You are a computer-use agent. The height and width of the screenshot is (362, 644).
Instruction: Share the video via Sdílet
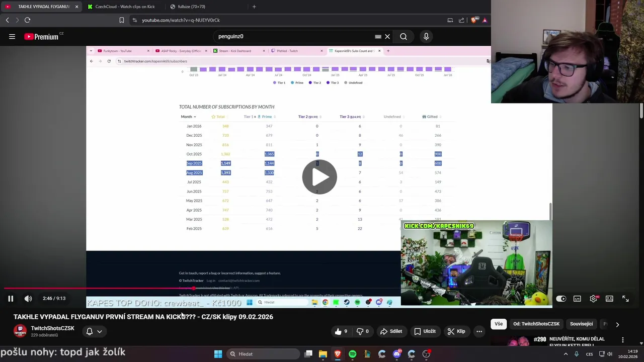tap(391, 331)
